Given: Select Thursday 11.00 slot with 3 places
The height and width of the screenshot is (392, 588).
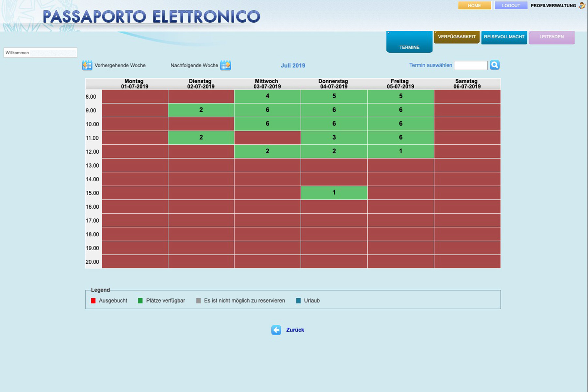Looking at the screenshot, I should pos(334,138).
